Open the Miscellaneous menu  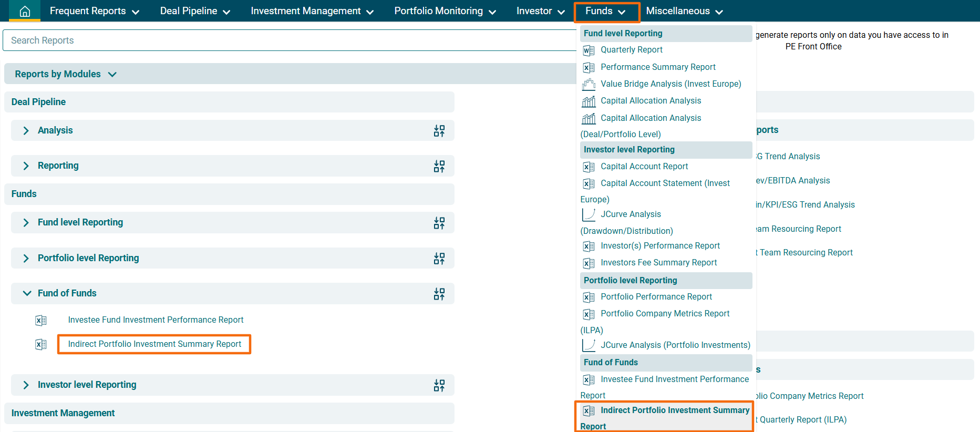tap(684, 11)
